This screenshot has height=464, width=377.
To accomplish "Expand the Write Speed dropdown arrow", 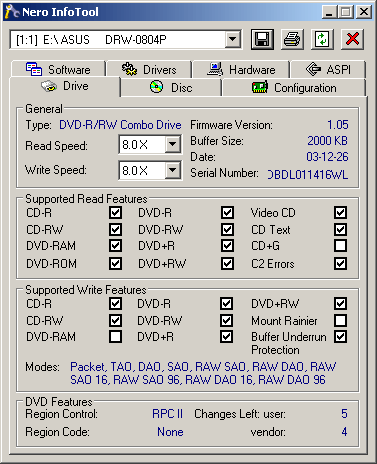I will click(173, 170).
